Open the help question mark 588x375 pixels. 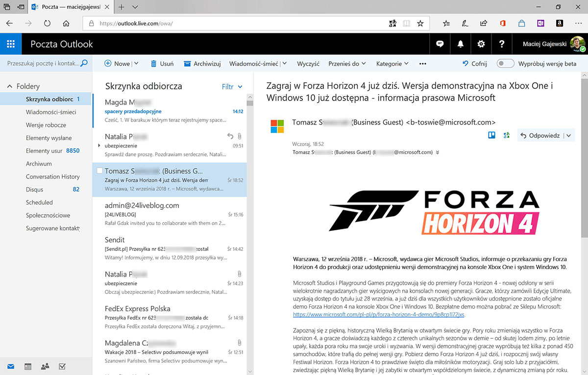point(502,44)
